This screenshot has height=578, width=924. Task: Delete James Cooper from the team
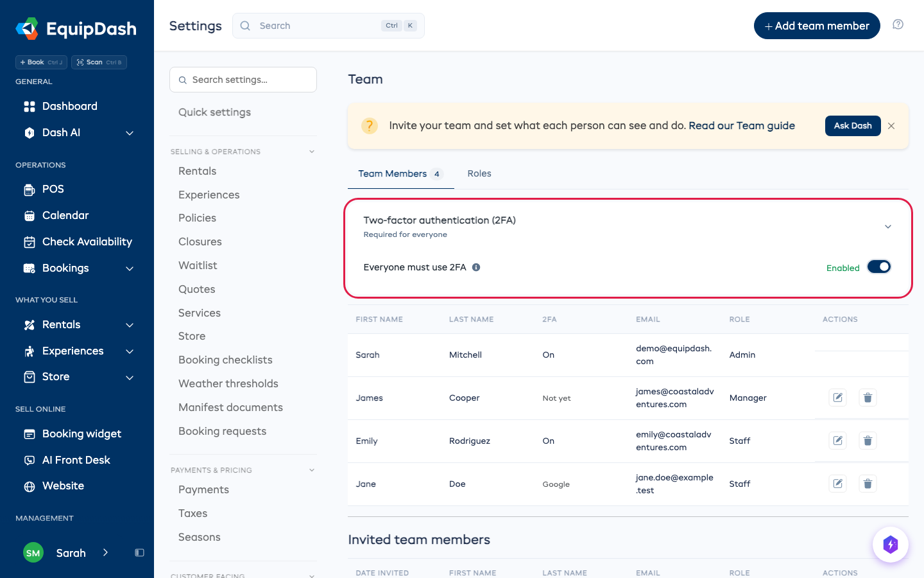coord(868,398)
